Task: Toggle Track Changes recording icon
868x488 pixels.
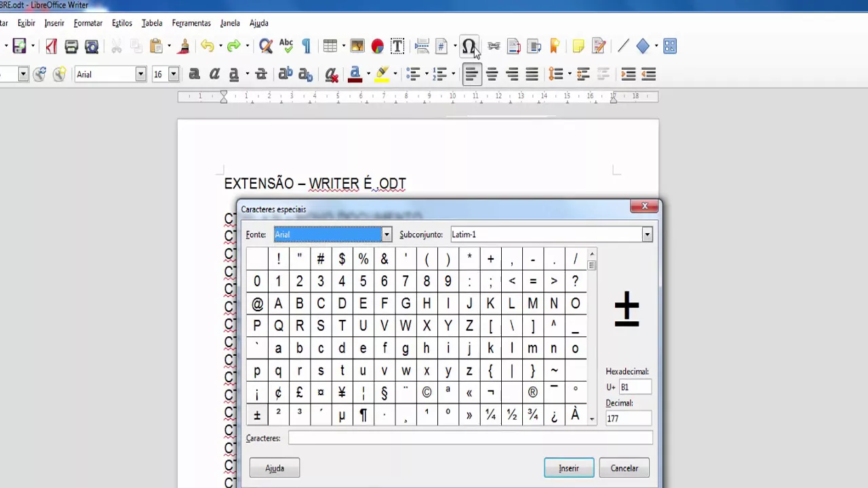Action: (x=599, y=46)
